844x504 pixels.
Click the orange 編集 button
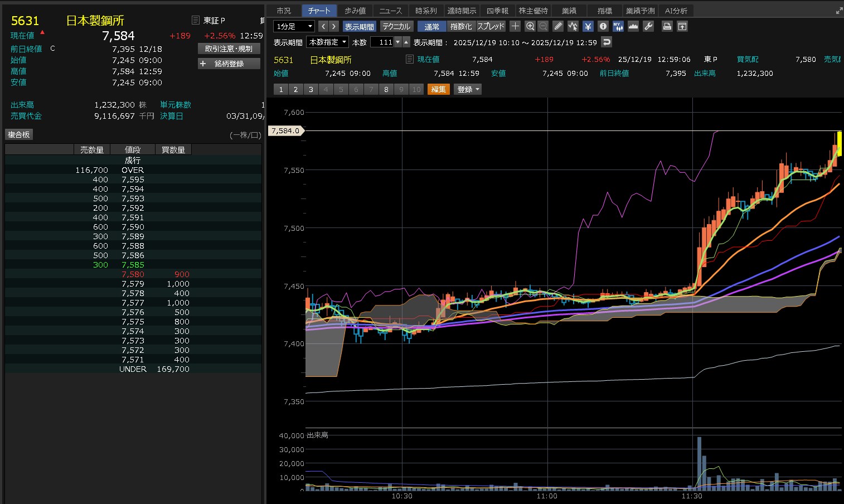pyautogui.click(x=439, y=89)
